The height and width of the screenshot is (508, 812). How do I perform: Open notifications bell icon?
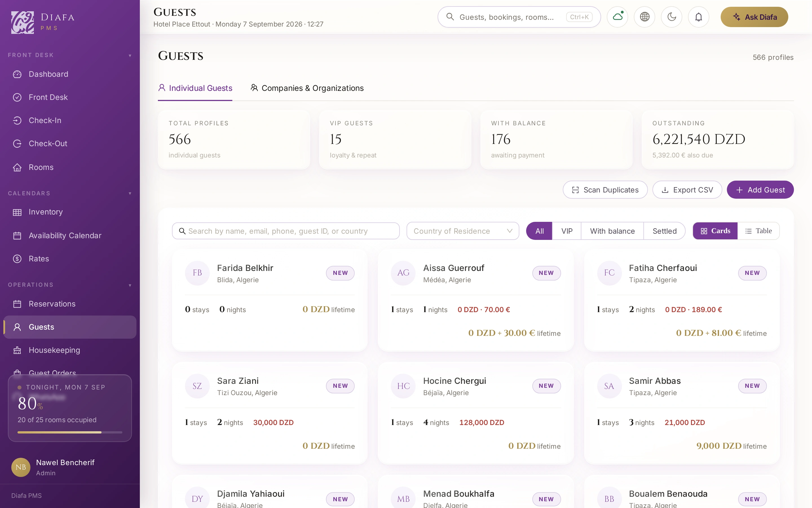click(x=698, y=17)
